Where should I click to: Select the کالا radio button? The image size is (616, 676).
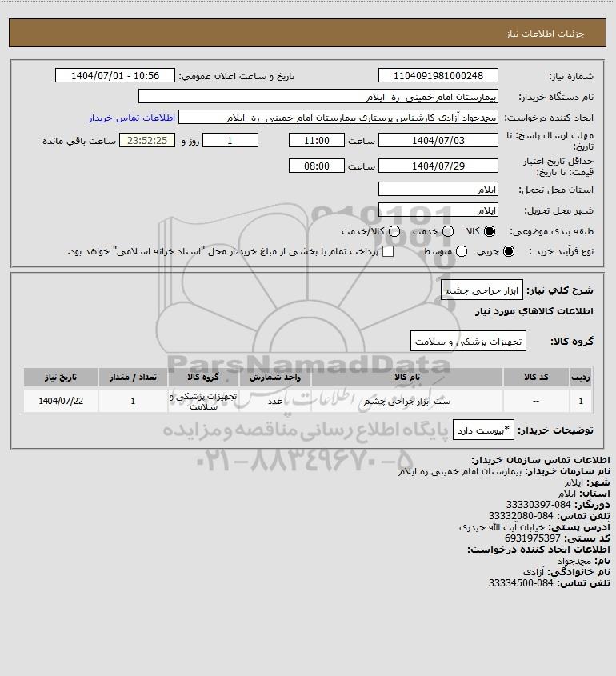tap(490, 231)
